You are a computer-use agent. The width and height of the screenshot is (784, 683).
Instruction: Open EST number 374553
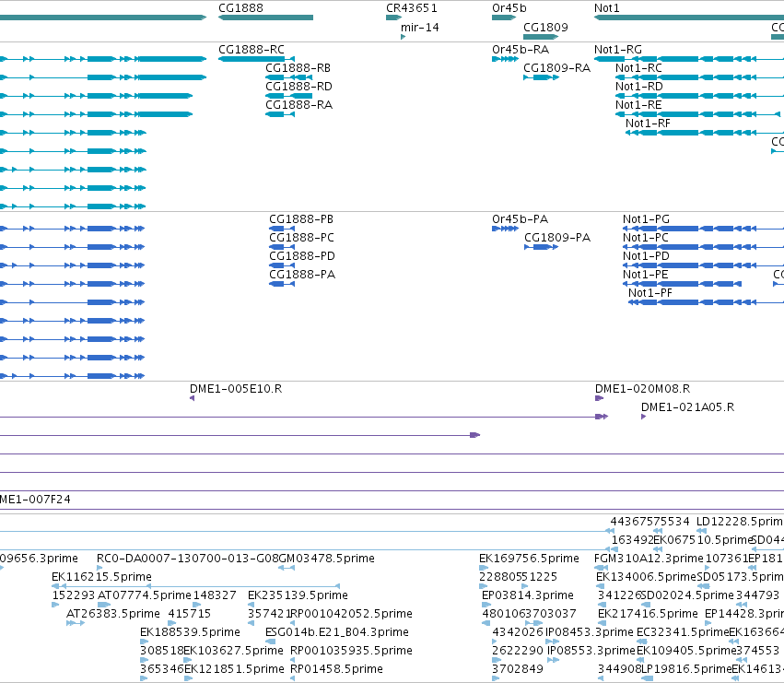coord(757,651)
